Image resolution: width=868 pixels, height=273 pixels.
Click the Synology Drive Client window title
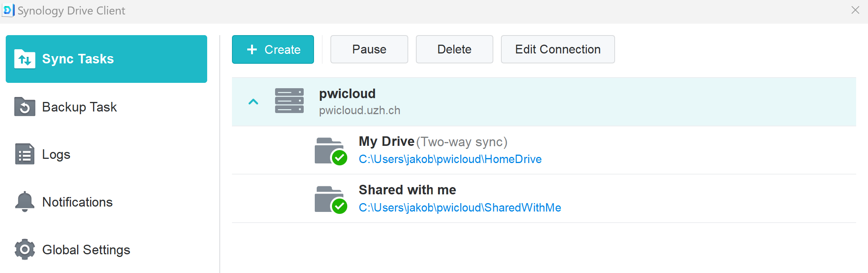pyautogui.click(x=71, y=11)
